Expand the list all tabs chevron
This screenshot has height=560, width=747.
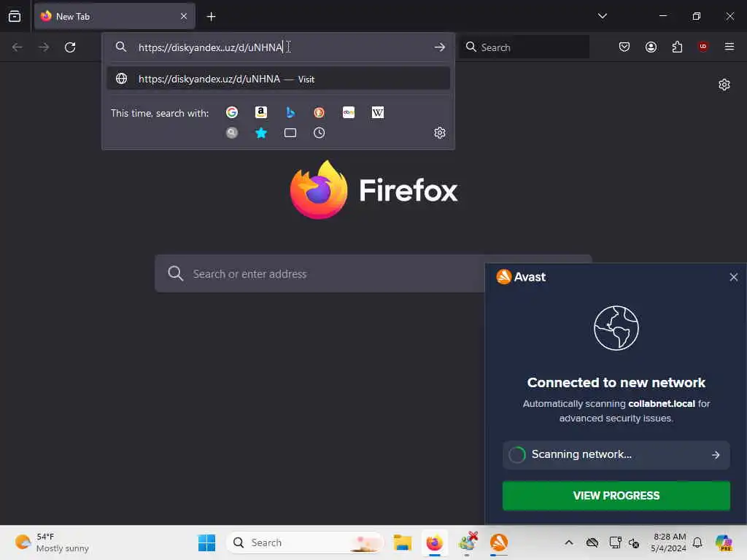coord(602,16)
